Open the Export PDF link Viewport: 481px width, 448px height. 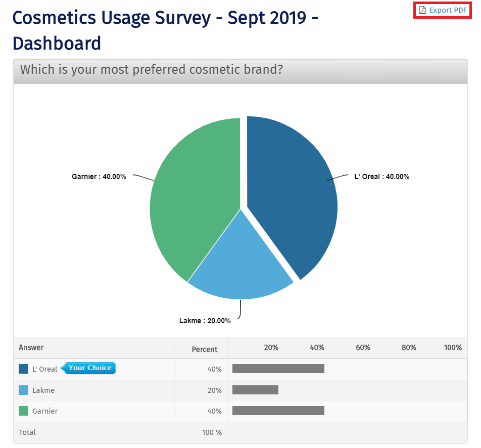coord(447,10)
